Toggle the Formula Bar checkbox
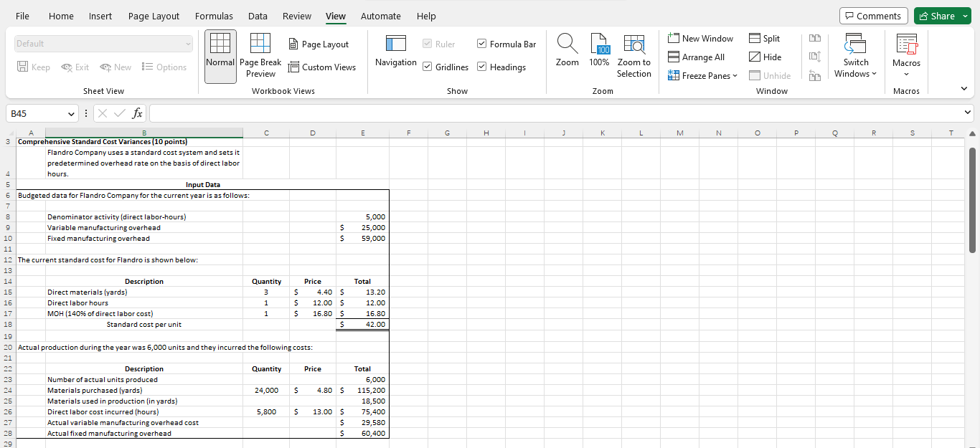980x448 pixels. point(481,44)
